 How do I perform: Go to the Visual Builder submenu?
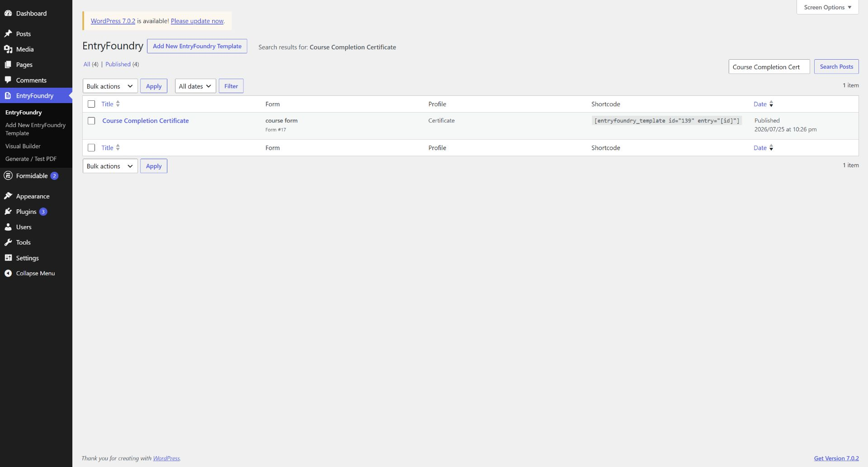pyautogui.click(x=23, y=146)
